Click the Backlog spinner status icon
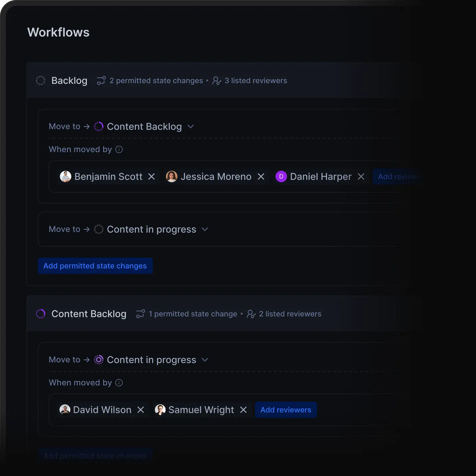The image size is (476, 476). tap(41, 80)
